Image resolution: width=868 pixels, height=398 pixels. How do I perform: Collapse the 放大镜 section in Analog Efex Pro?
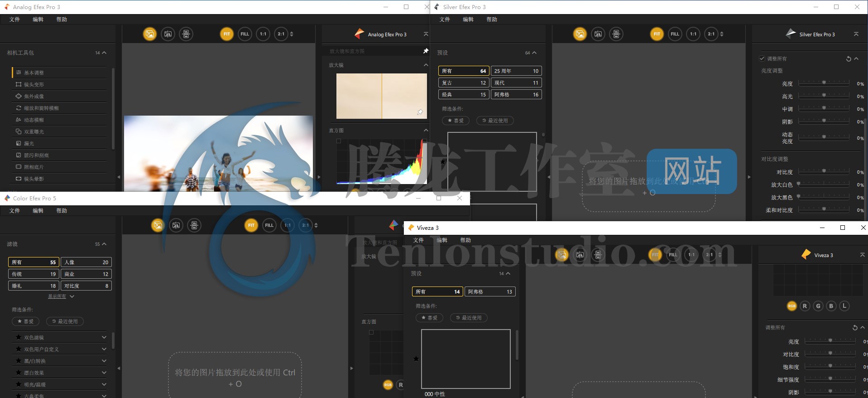[x=426, y=65]
